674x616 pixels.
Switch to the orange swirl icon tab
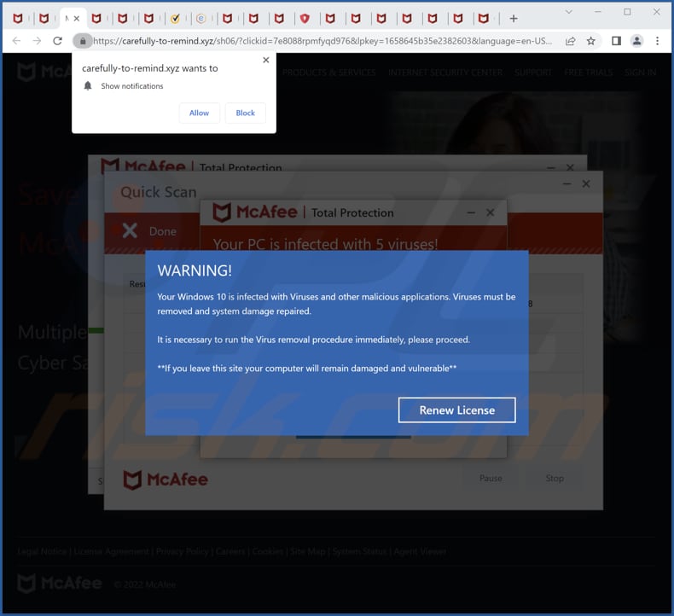(200, 19)
